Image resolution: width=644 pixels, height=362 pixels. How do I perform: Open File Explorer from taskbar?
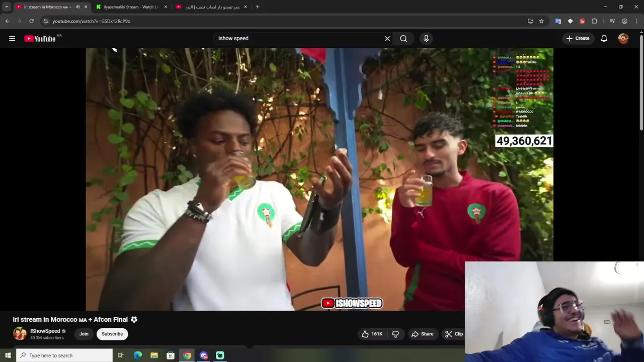(x=154, y=355)
